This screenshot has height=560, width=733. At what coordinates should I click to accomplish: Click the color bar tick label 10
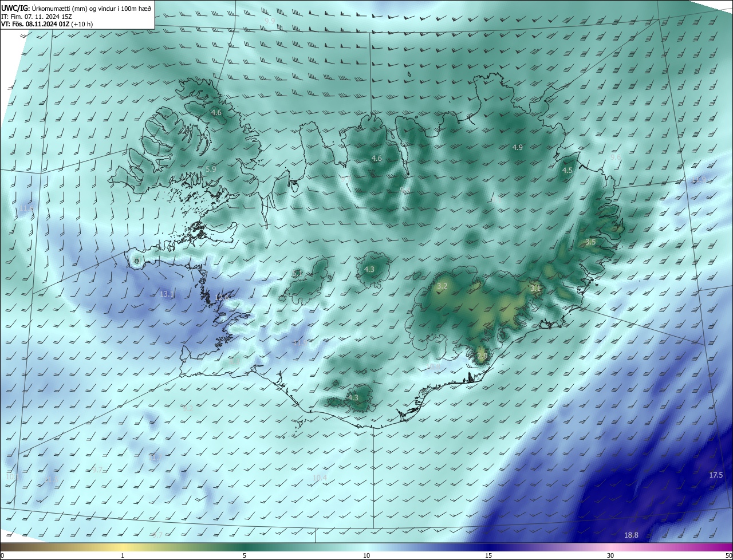pos(366,555)
